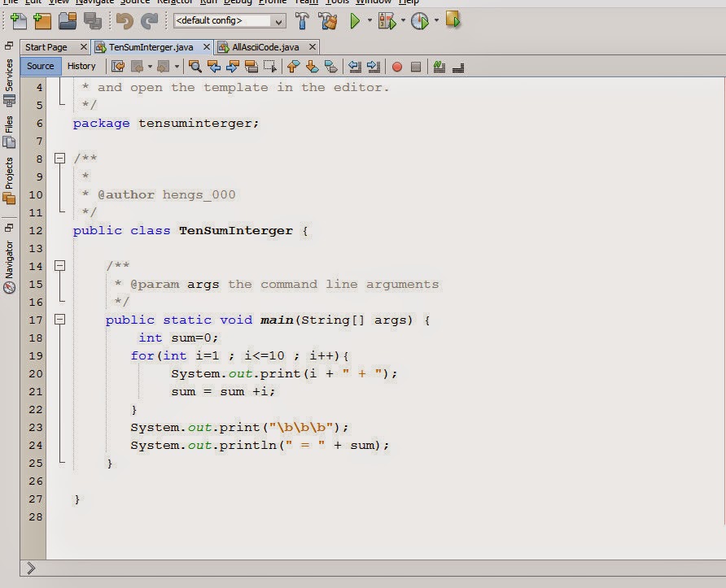Collapse the Javadoc fold at line 8
Viewport: 726px width, 588px height.
click(59, 159)
